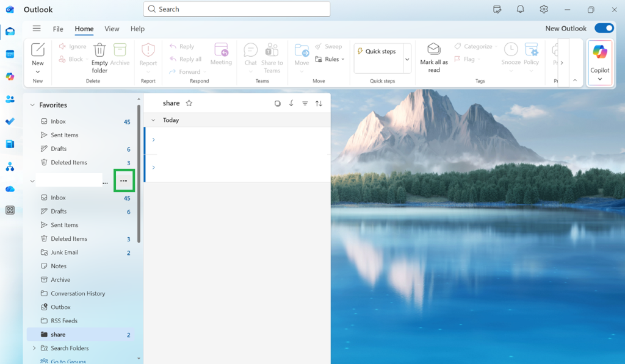625x364 pixels.
Task: Collapse the ribbon with the caret
Action: pyautogui.click(x=575, y=80)
